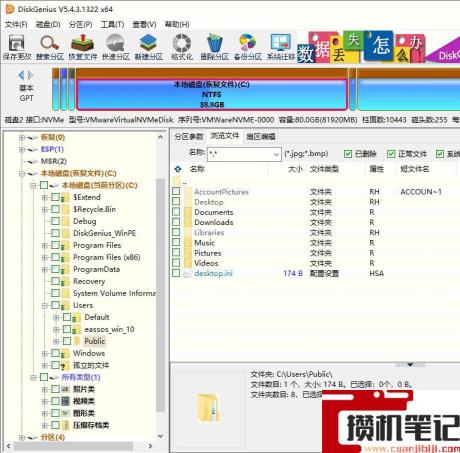The image size is (460, 453).
Task: Toggle the Deleted files filter checkbox
Action: point(348,154)
